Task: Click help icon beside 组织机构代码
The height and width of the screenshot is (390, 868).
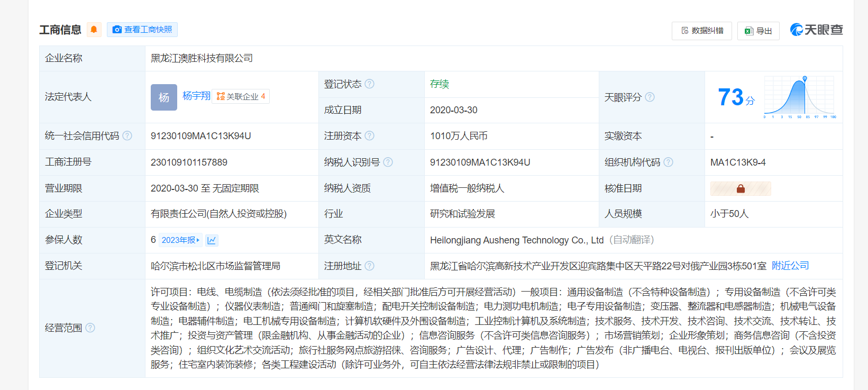Action: point(669,162)
